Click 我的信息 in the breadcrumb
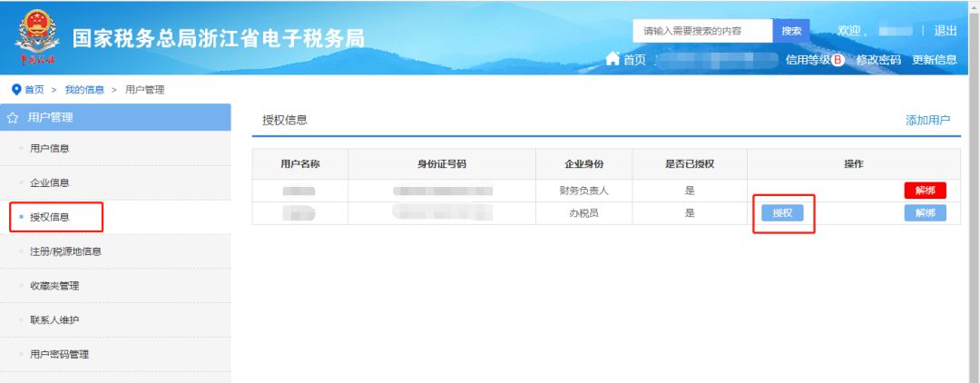Image resolution: width=980 pixels, height=383 pixels. point(84,90)
